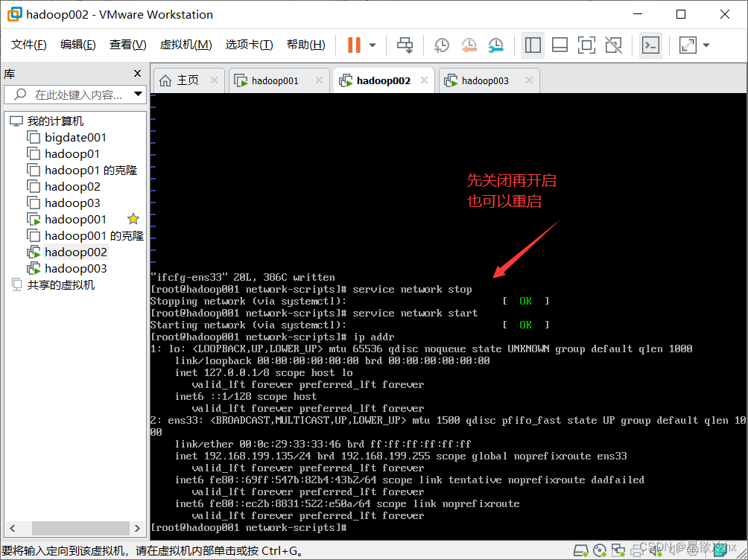This screenshot has width=748, height=560.
Task: Select hadoop001 in the library tree
Action: tap(75, 220)
